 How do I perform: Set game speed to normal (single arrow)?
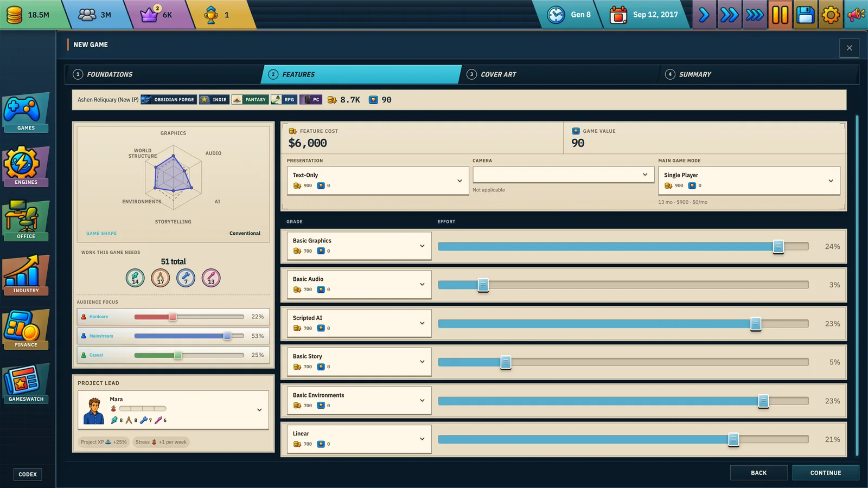(x=704, y=15)
